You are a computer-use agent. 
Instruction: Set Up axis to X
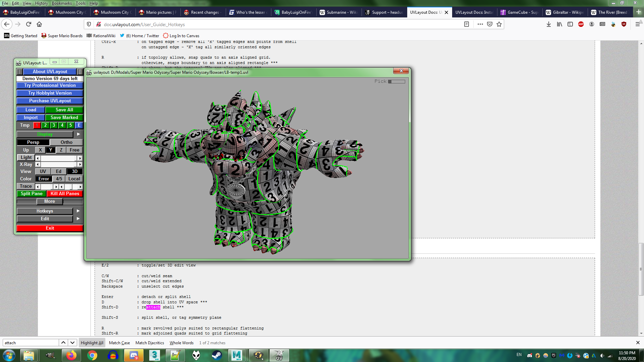40,150
